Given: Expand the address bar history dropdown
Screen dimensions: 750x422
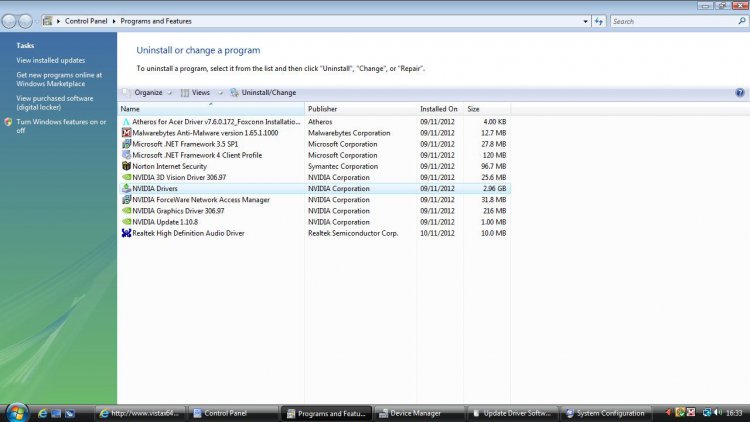Looking at the screenshot, I should pyautogui.click(x=585, y=21).
